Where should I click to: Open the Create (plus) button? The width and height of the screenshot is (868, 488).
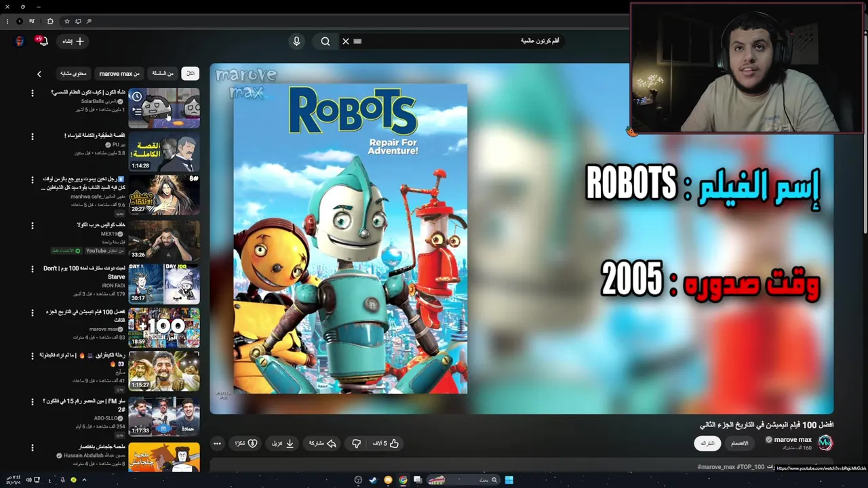(73, 41)
